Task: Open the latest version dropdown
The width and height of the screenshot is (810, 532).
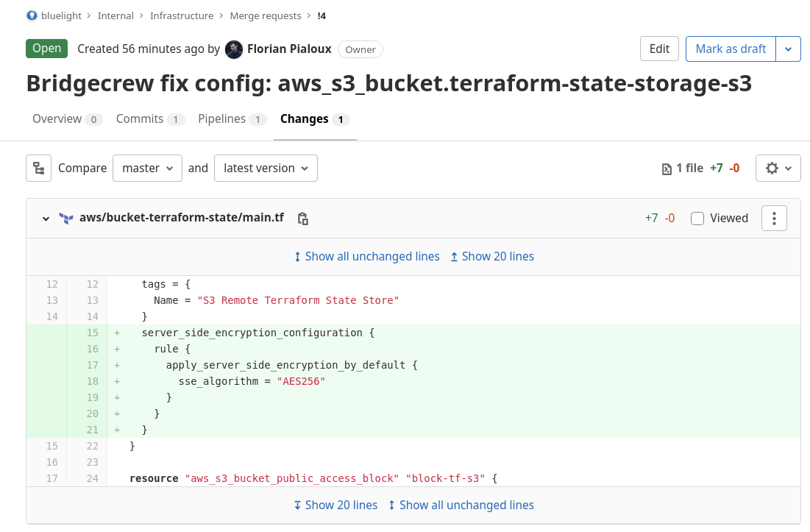Action: coord(266,168)
